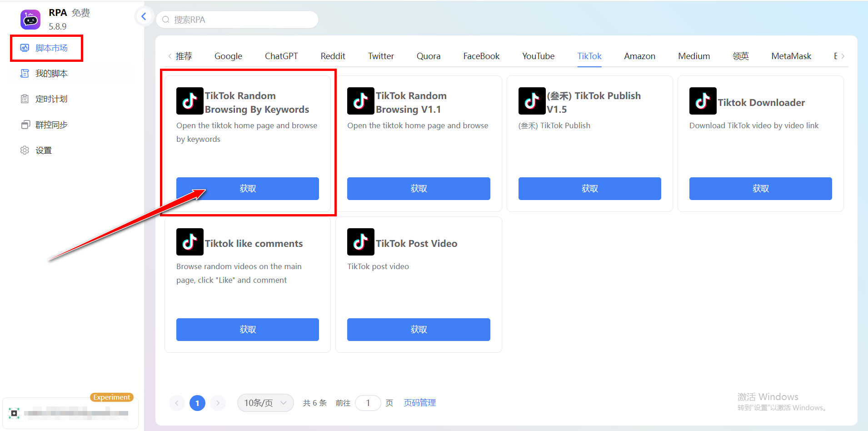Get the Tiktok like comments script
This screenshot has height=431, width=868.
click(248, 330)
